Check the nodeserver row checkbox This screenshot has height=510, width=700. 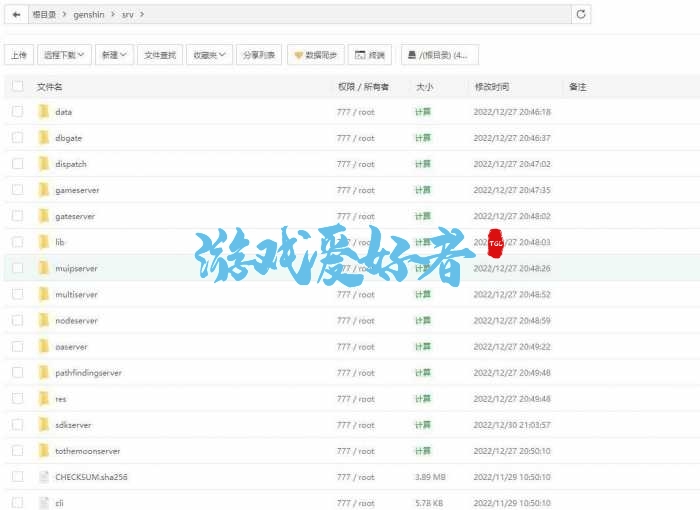tap(17, 320)
